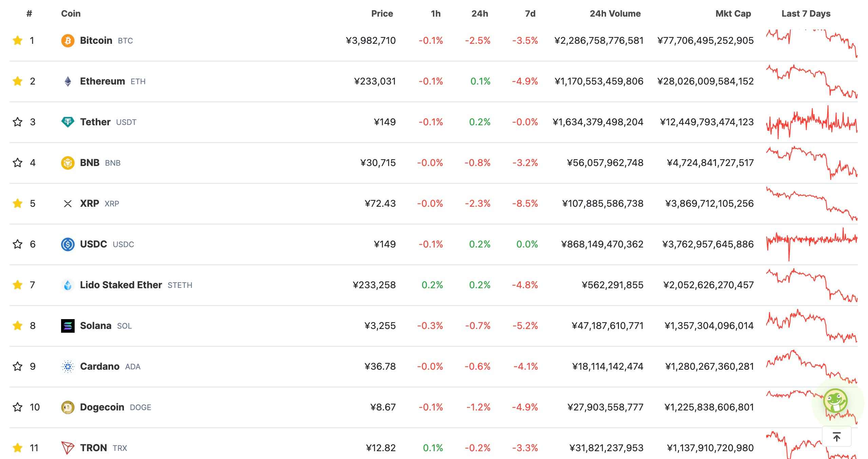Click the back-to-top arrow button
Viewport: 868px width, 459px height.
click(837, 437)
